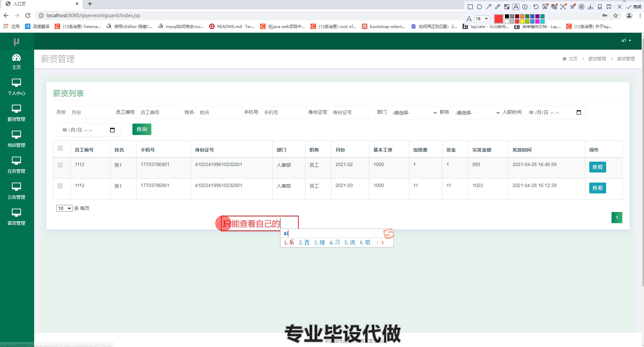Open the 部门 department dropdown
The width and height of the screenshot is (644, 347).
coord(413,113)
